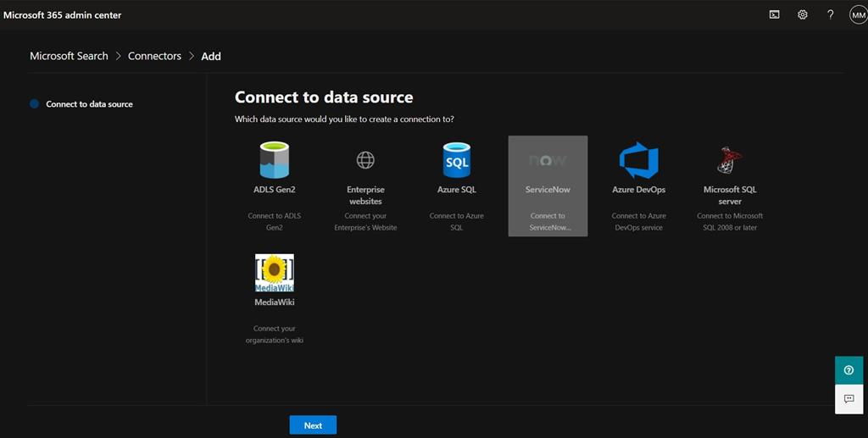
Task: Click the Add breadcrumb item
Action: tap(211, 56)
